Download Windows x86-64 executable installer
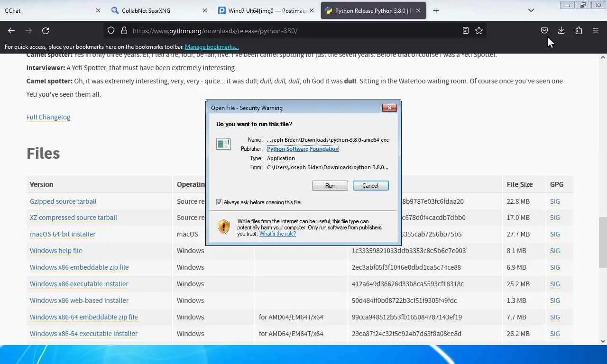The height and width of the screenshot is (364, 607). tap(83, 334)
